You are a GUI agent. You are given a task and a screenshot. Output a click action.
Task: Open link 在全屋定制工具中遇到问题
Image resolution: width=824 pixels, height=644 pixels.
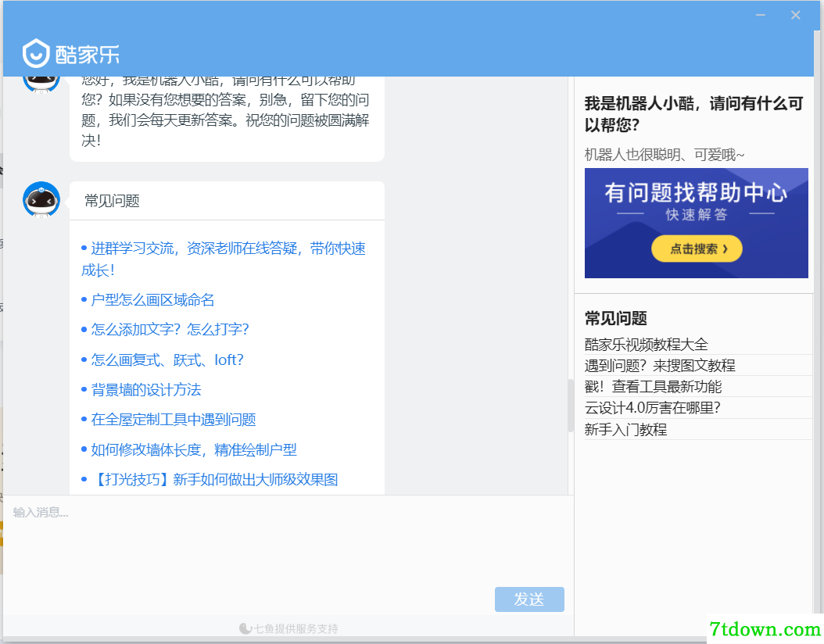[174, 420]
